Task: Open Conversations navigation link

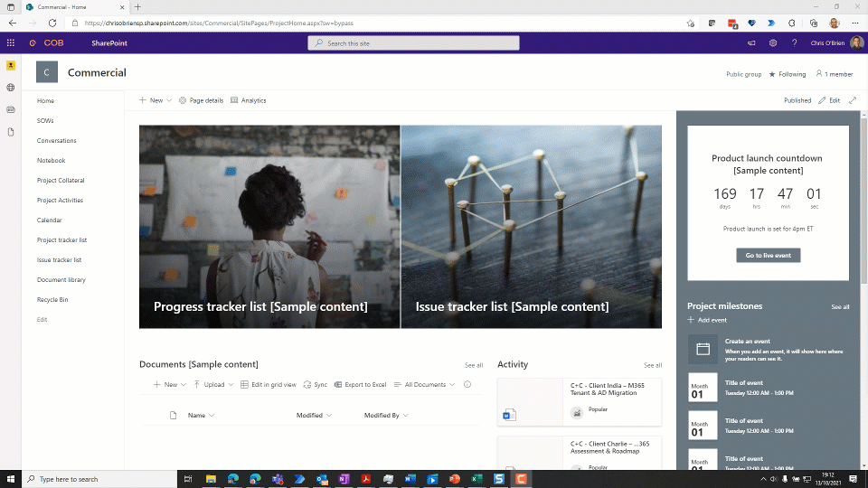Action: [56, 141]
